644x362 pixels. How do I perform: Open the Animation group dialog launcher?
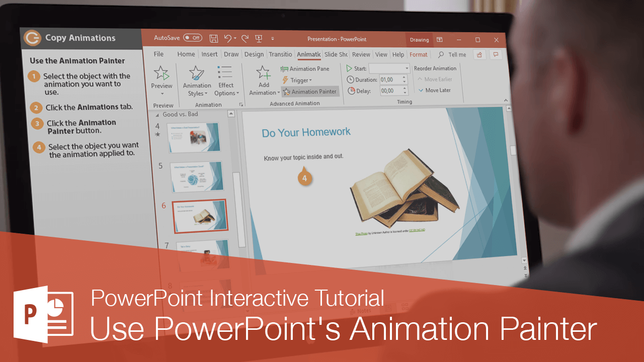click(241, 104)
